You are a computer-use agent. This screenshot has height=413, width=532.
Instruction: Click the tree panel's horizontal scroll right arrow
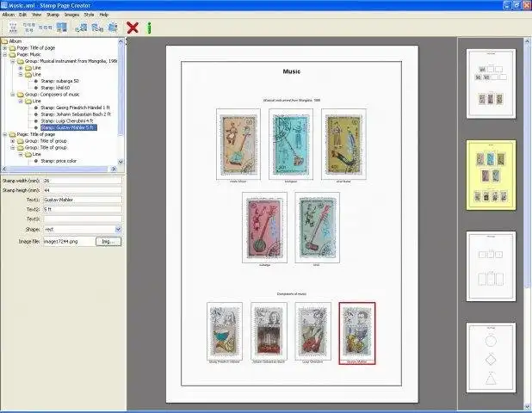click(x=114, y=169)
